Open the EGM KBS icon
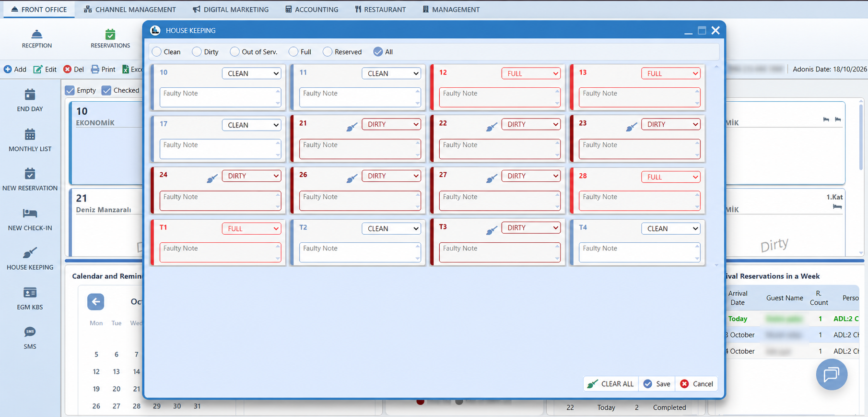This screenshot has width=868, height=417. pos(30,293)
